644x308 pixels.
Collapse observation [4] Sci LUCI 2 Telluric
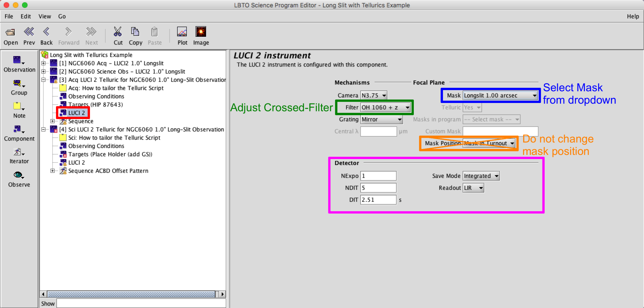pyautogui.click(x=43, y=129)
